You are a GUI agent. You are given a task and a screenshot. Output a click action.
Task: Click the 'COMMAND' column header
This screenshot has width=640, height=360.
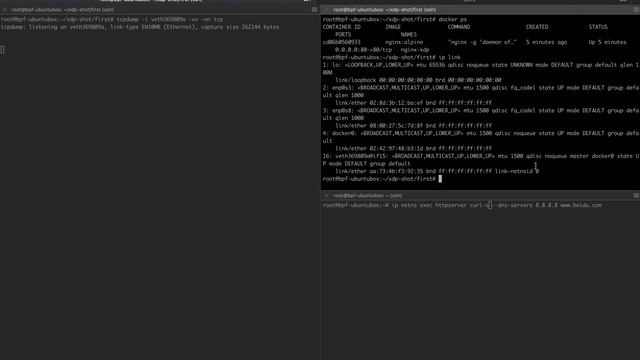pyautogui.click(x=459, y=27)
